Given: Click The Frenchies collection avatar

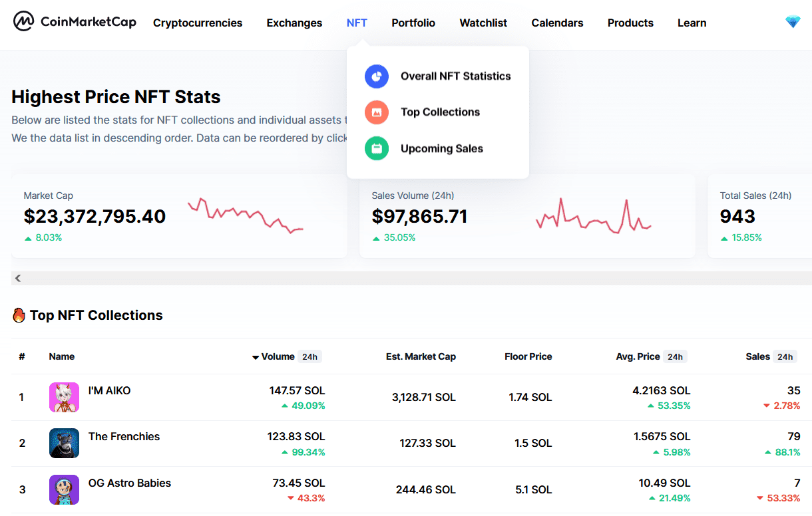Looking at the screenshot, I should 64,443.
